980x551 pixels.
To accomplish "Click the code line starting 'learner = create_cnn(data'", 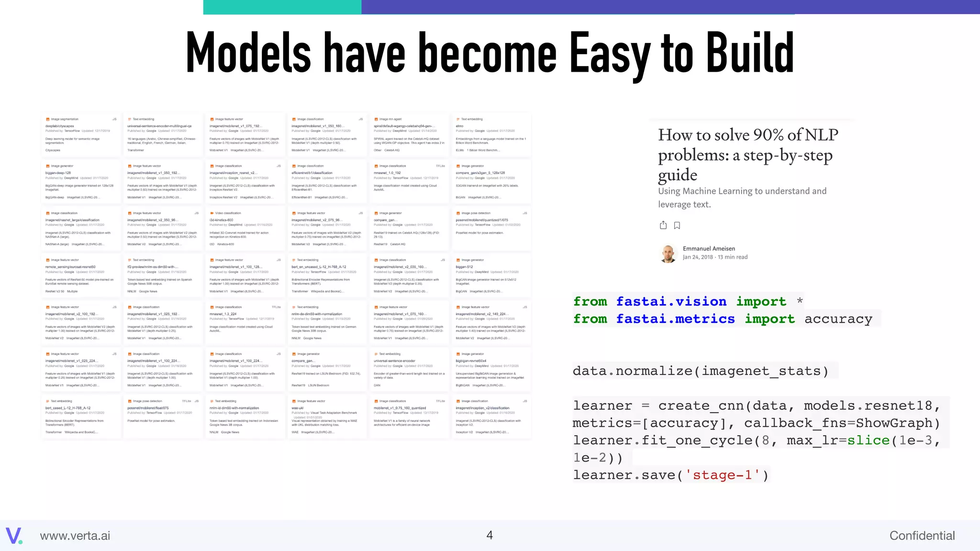I will [x=757, y=406].
